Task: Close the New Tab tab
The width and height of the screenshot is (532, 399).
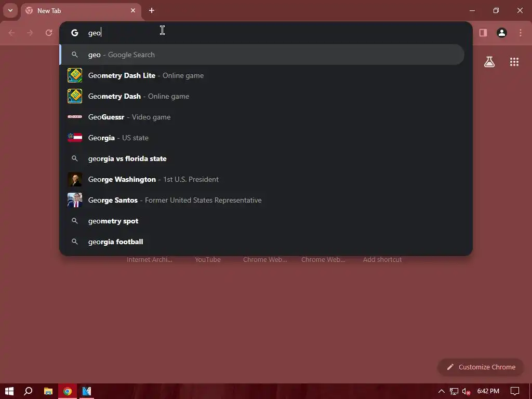Action: 133,10
